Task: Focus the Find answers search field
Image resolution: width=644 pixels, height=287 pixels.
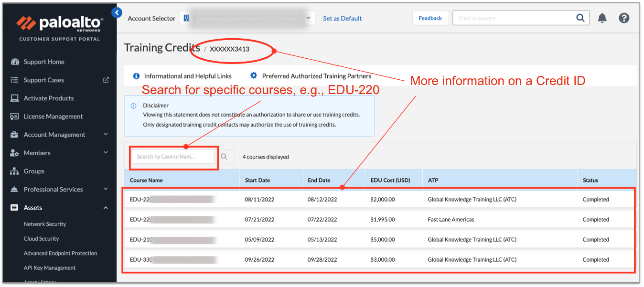Action: click(514, 18)
